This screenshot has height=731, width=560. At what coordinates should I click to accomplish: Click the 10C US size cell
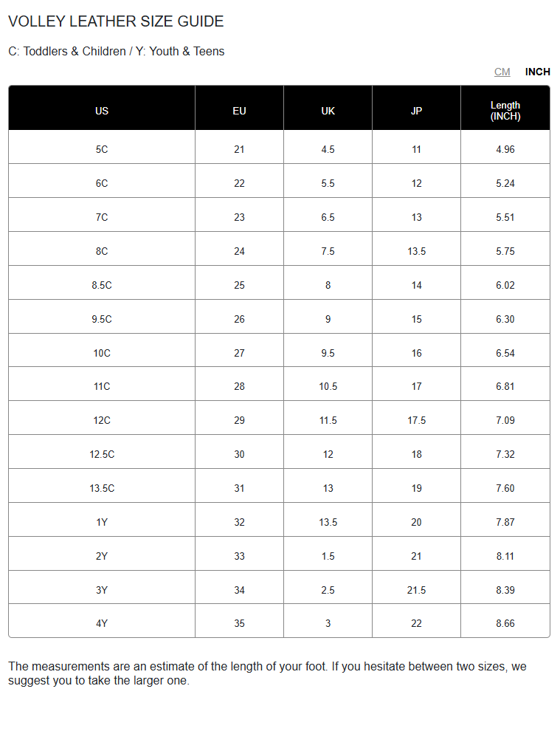(x=102, y=353)
